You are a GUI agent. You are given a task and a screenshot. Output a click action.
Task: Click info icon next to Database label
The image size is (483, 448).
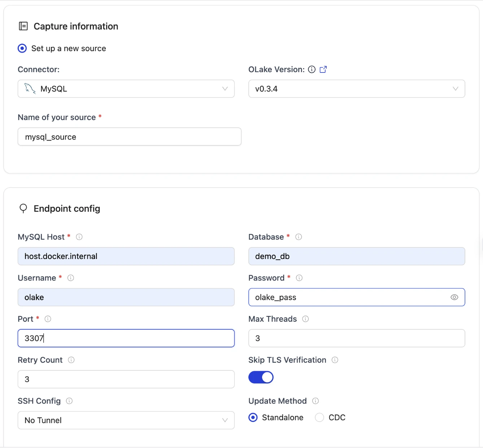[x=299, y=237]
